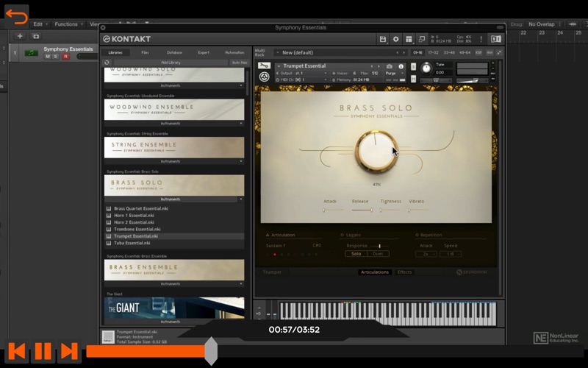Click the Instr Nav button

point(240,63)
